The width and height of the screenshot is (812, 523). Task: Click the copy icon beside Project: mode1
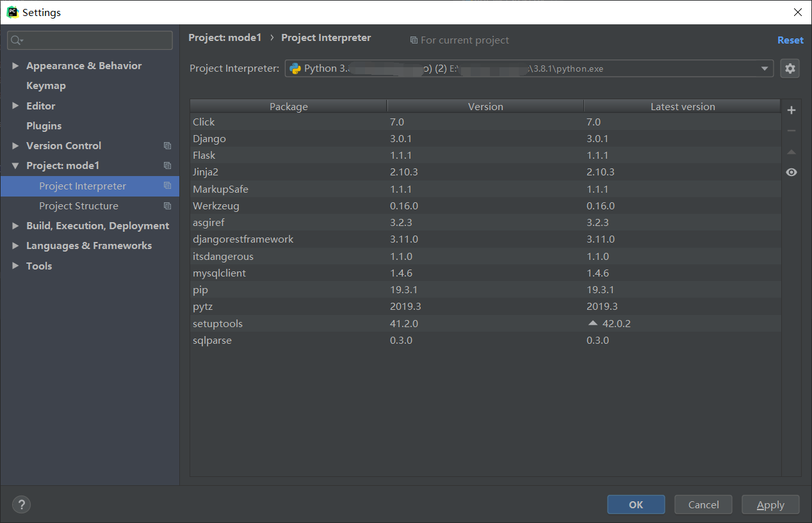point(168,166)
